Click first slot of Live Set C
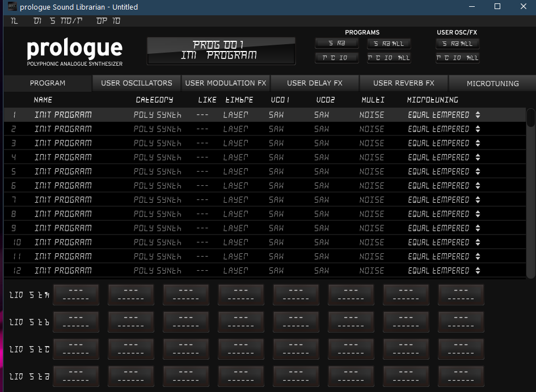Image resolution: width=536 pixels, height=392 pixels. 76,349
